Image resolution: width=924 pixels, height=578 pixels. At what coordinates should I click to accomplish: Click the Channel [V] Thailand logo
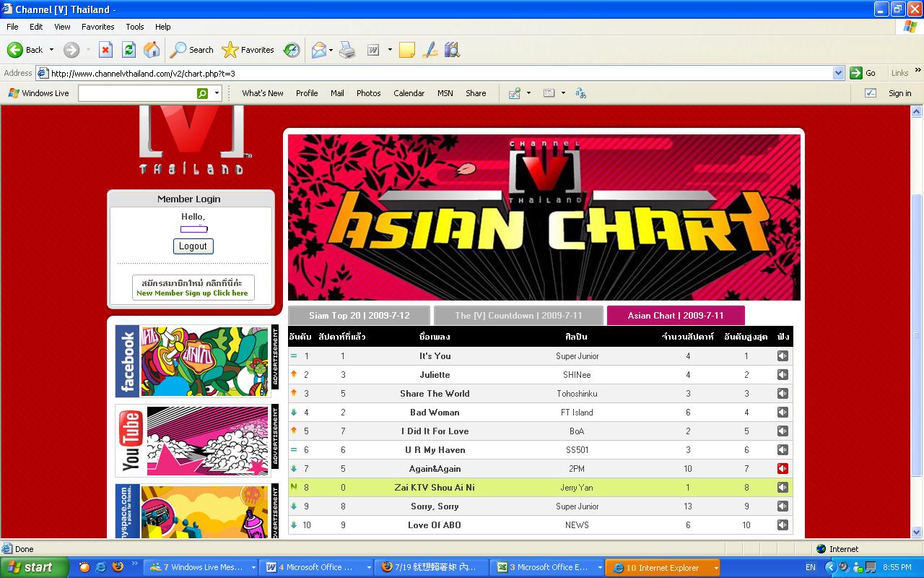coord(191,141)
